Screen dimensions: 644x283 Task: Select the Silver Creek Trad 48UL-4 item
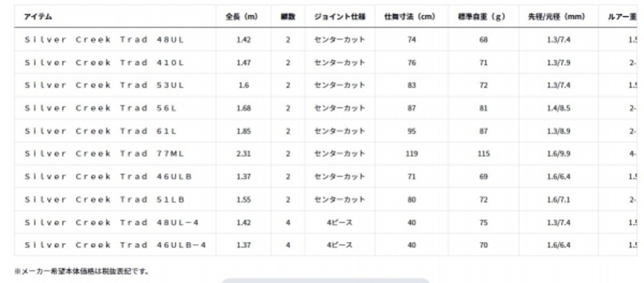click(112, 222)
